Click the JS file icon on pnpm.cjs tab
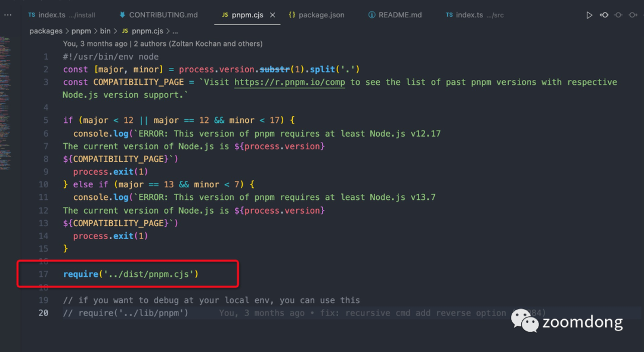 (225, 15)
